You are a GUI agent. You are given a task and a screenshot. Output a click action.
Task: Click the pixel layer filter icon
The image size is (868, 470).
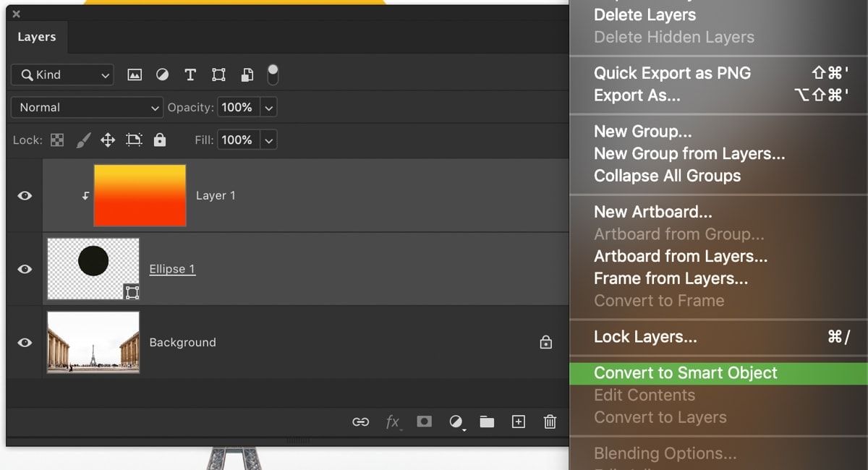point(135,74)
